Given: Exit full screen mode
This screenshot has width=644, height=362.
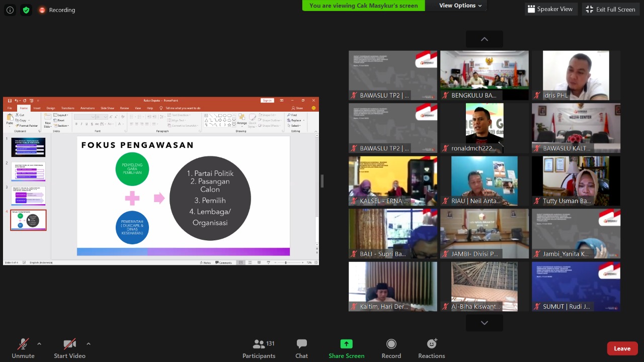Looking at the screenshot, I should tap(610, 9).
